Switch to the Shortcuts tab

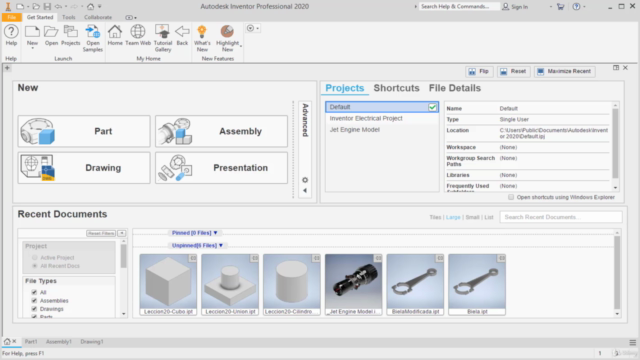396,88
